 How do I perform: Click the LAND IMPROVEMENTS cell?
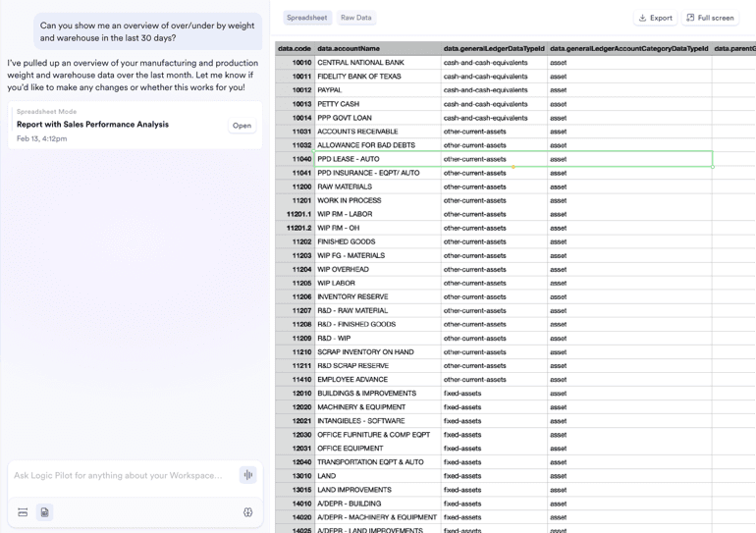click(x=378, y=490)
